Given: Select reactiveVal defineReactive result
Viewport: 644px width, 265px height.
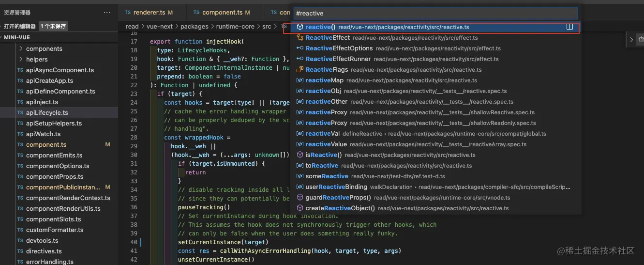Looking at the screenshot, I should [436, 134].
